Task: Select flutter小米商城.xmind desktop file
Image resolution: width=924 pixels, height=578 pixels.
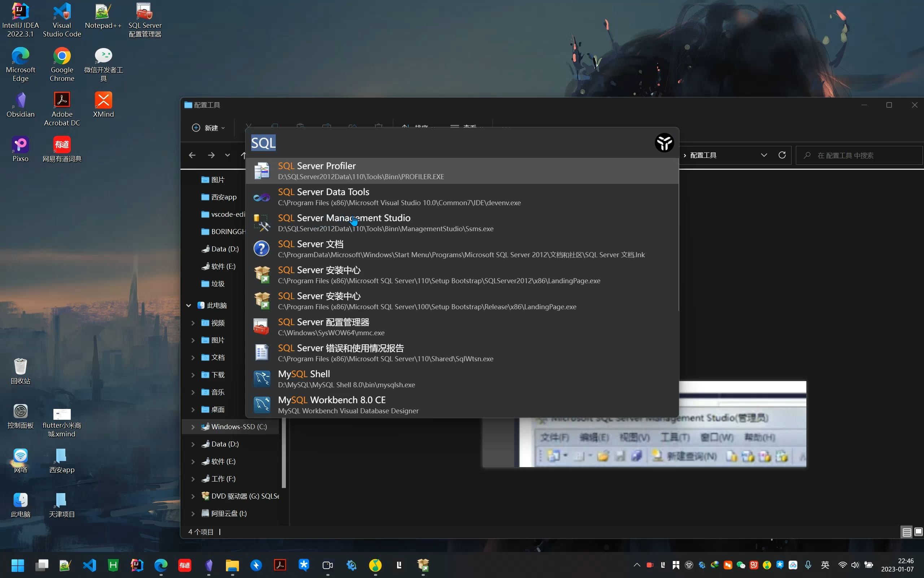Action: click(x=62, y=423)
